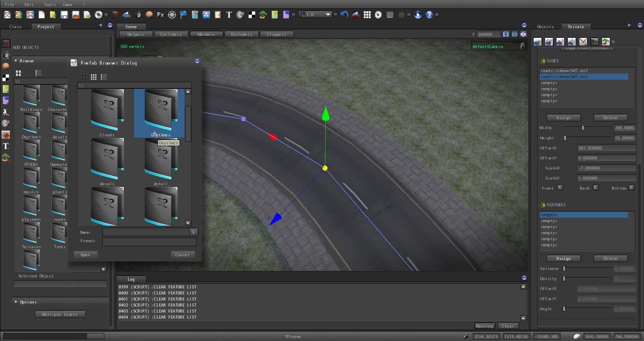Screen dimensions: 644x341
Task: Click the Fx effects toolbar icon
Action: point(161,15)
